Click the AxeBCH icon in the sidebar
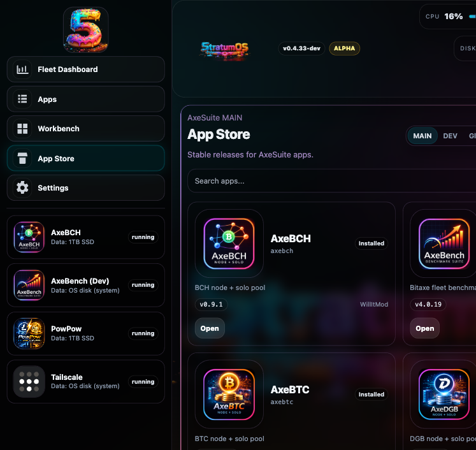This screenshot has height=450, width=476. click(x=29, y=237)
